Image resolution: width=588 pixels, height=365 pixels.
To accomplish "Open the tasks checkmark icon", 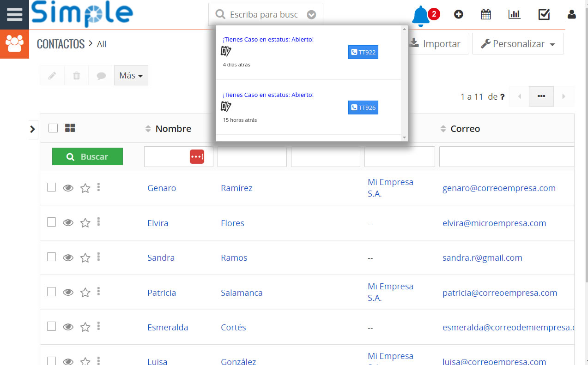I will coord(544,14).
